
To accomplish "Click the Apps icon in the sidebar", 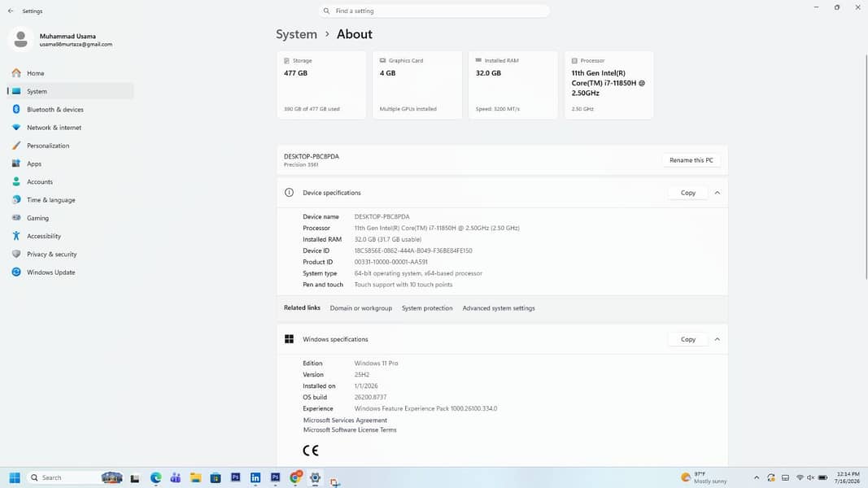I will (x=16, y=163).
